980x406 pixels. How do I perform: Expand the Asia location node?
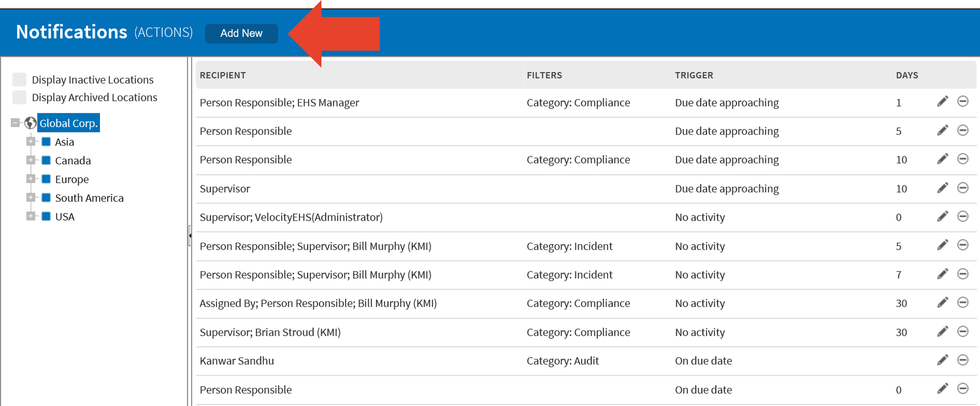[31, 142]
